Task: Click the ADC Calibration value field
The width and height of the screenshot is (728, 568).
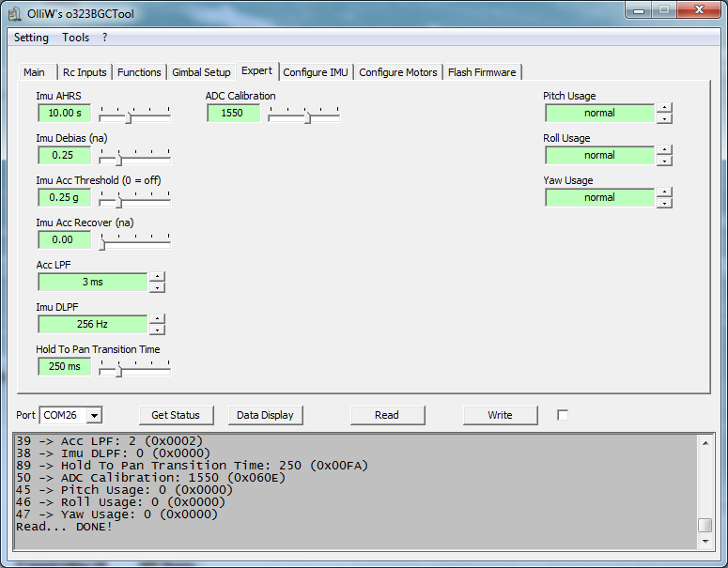Action: pyautogui.click(x=233, y=113)
